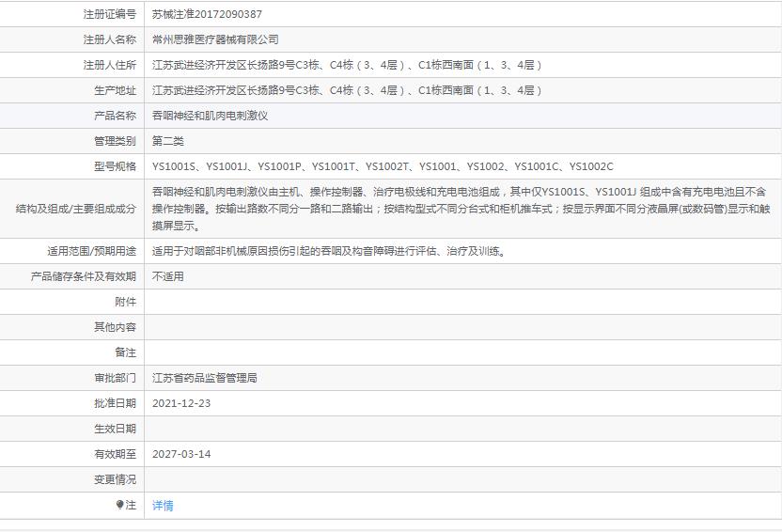This screenshot has height=532, width=782.
Task: Click the empty 变更情况 cell
Action: 462,479
